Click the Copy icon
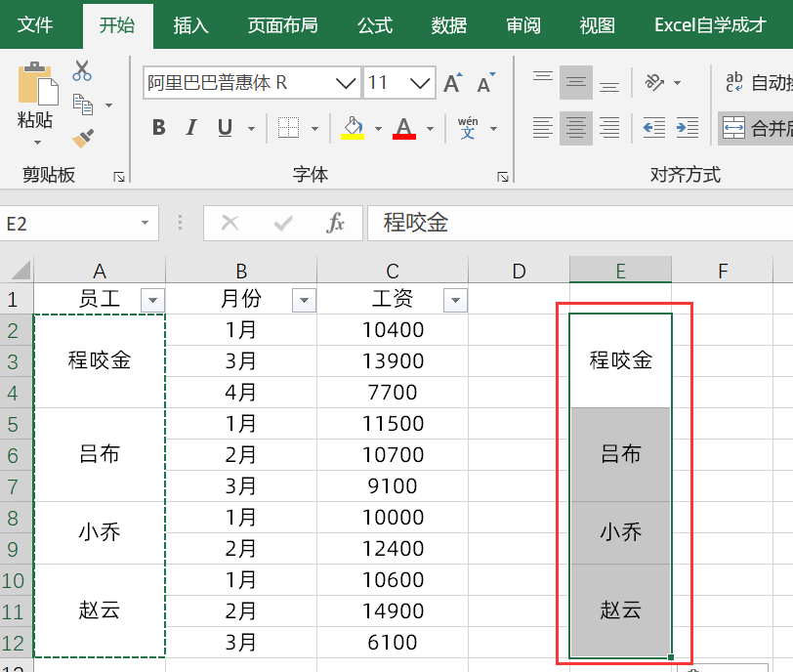 click(x=83, y=105)
